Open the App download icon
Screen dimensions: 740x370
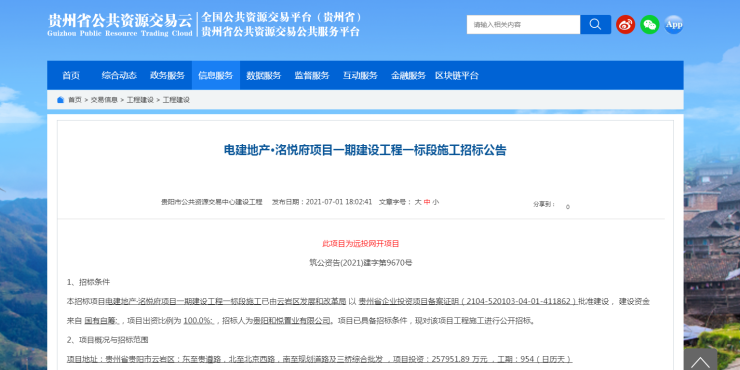pyautogui.click(x=673, y=25)
